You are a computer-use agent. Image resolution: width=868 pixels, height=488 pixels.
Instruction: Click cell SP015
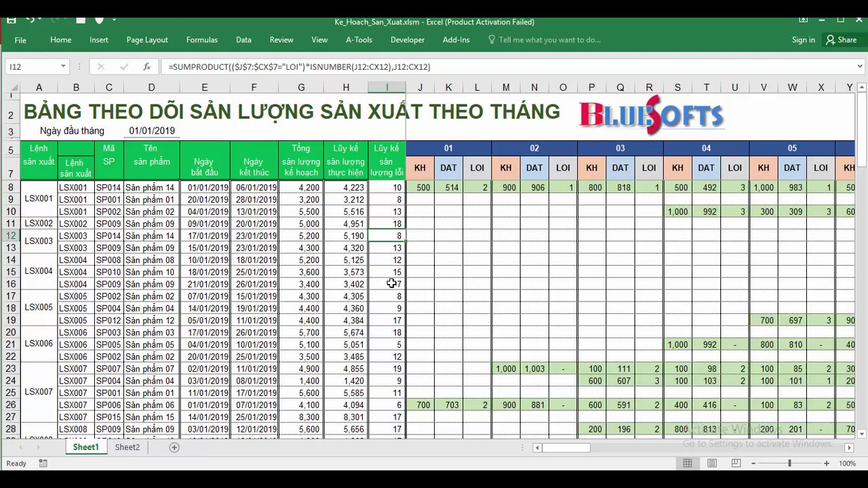coord(108,418)
